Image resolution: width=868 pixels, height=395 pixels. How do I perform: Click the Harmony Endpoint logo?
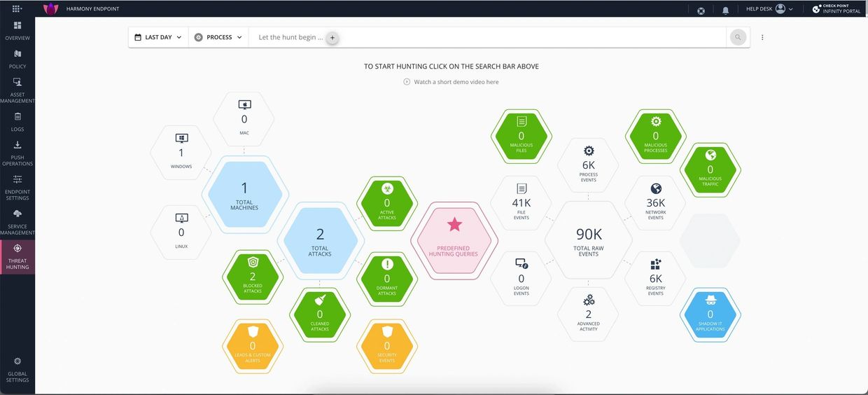tap(50, 9)
